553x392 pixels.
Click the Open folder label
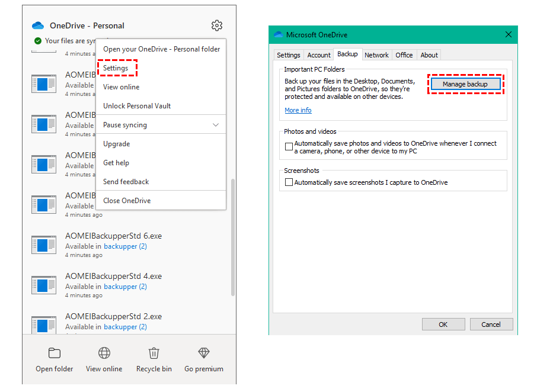(55, 369)
